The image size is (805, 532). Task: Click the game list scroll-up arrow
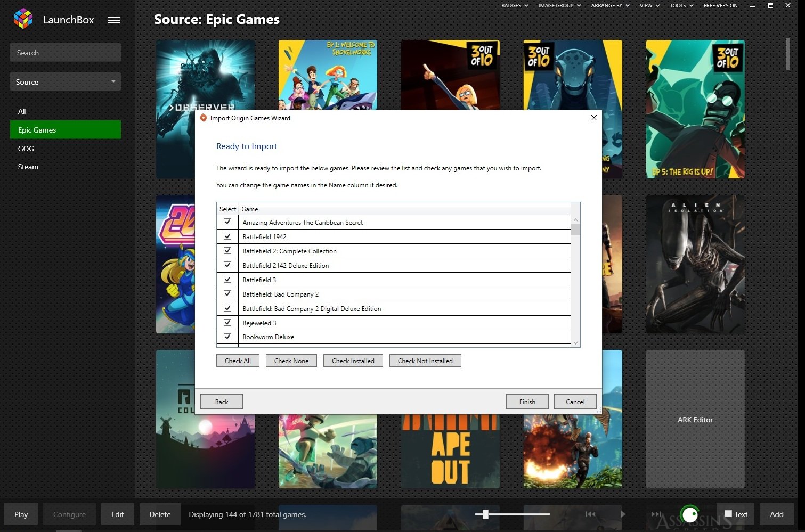(x=575, y=220)
